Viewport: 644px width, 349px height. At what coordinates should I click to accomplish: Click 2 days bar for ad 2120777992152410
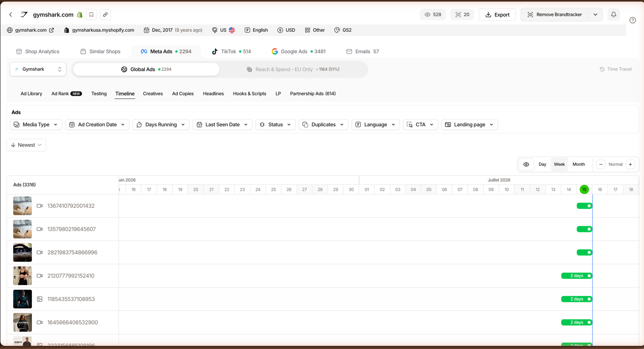coord(576,276)
